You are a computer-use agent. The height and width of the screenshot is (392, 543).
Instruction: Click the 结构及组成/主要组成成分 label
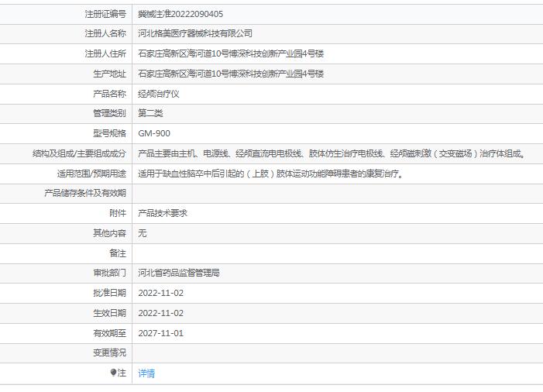tap(79, 153)
